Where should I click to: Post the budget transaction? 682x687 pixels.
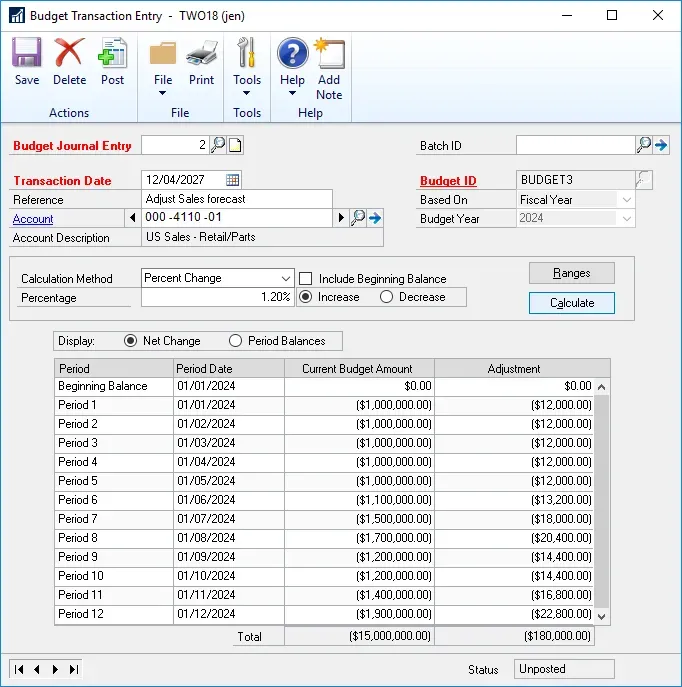point(113,60)
